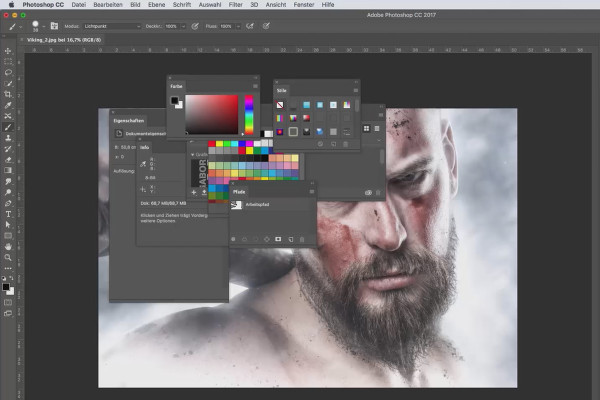
Task: Select the Eigenschaften panel tab
Action: click(129, 121)
